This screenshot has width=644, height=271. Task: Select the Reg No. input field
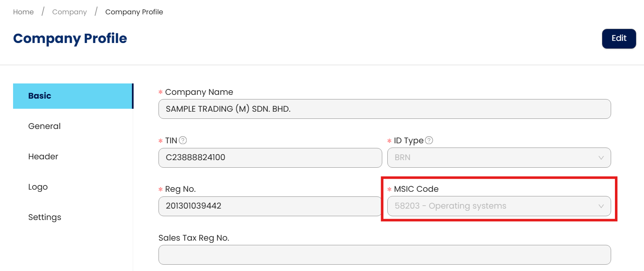click(x=270, y=206)
